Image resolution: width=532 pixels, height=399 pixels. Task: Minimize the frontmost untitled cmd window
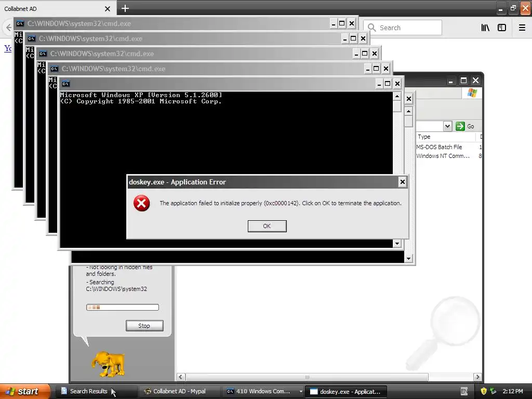(379, 84)
